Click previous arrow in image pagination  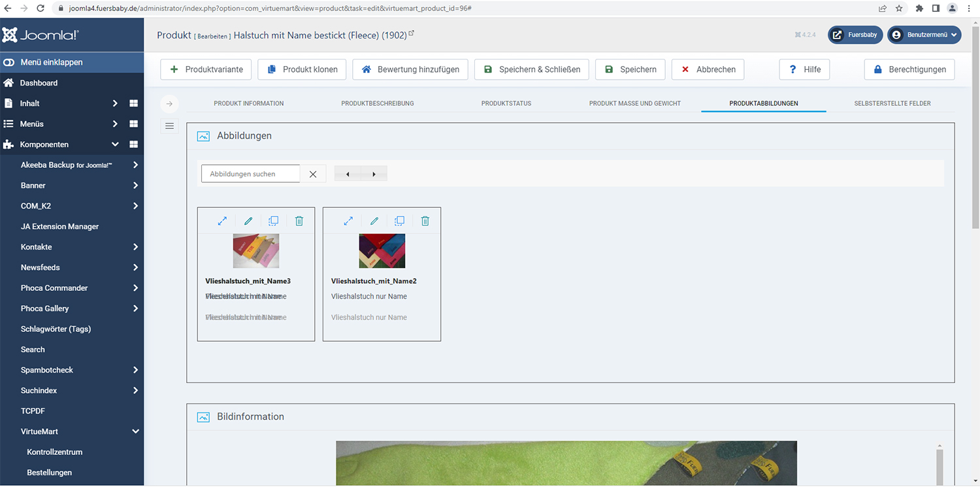[348, 174]
